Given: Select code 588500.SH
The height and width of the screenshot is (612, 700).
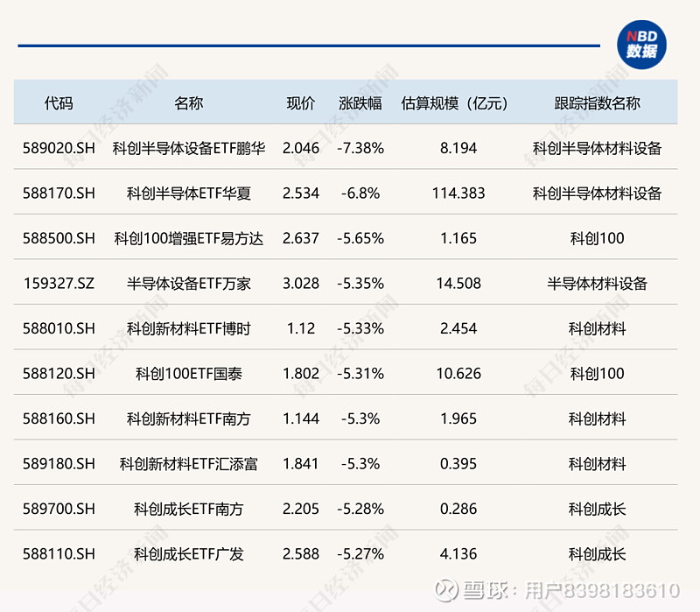Looking at the screenshot, I should click(x=59, y=238).
